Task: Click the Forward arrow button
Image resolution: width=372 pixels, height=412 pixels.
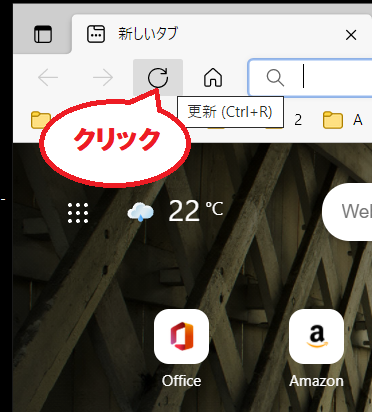Action: tap(103, 77)
